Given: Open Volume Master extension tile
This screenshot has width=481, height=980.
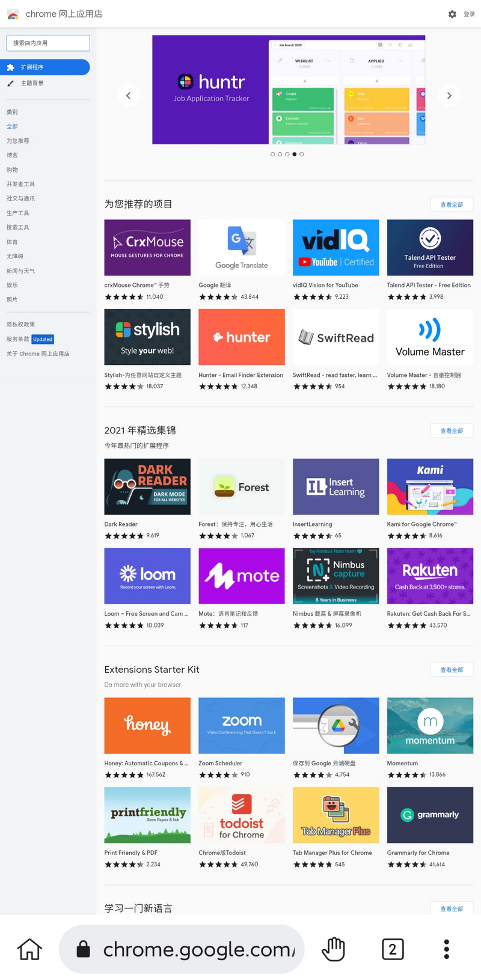Looking at the screenshot, I should [x=430, y=350].
